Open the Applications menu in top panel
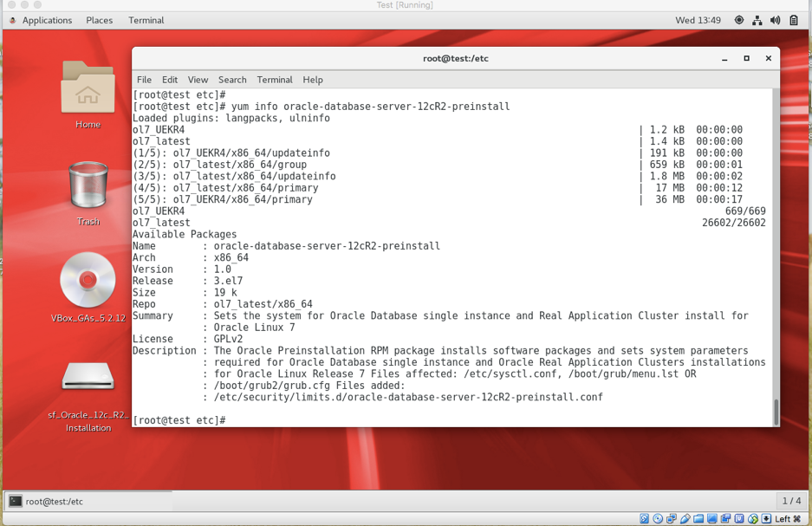This screenshot has width=812, height=526. 47,20
